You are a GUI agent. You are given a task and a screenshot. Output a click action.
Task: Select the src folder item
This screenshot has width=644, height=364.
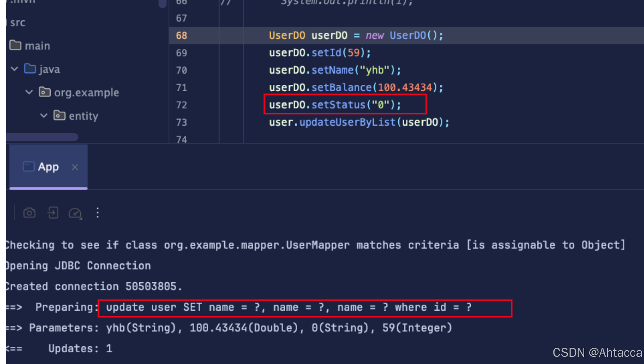pyautogui.click(x=17, y=23)
